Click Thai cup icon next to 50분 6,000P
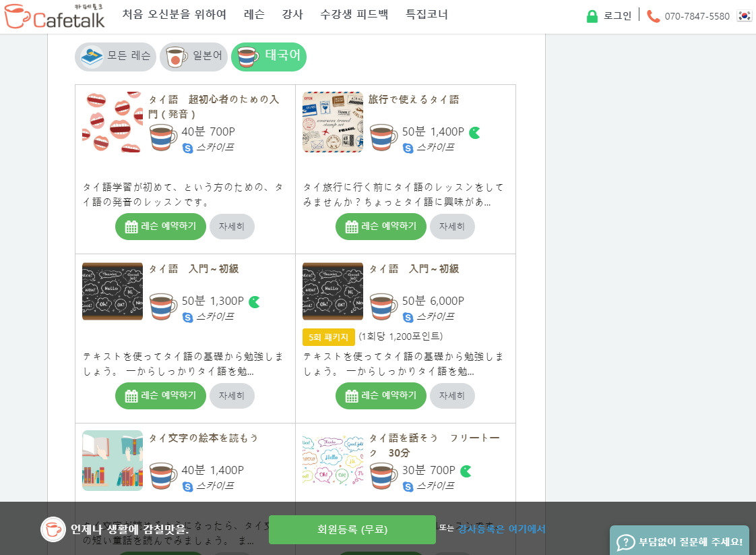This screenshot has height=555, width=756. click(x=383, y=307)
